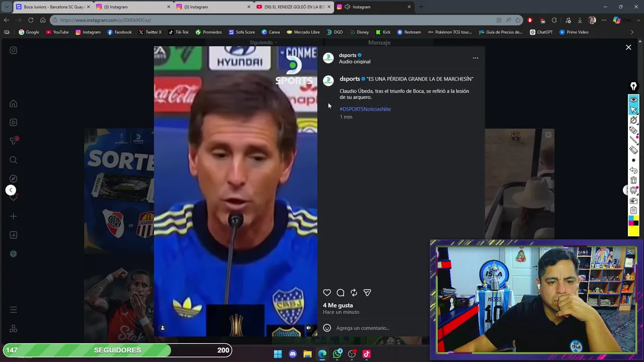644x362 pixels.
Task: Open the Windows Start menu
Action: point(278,354)
